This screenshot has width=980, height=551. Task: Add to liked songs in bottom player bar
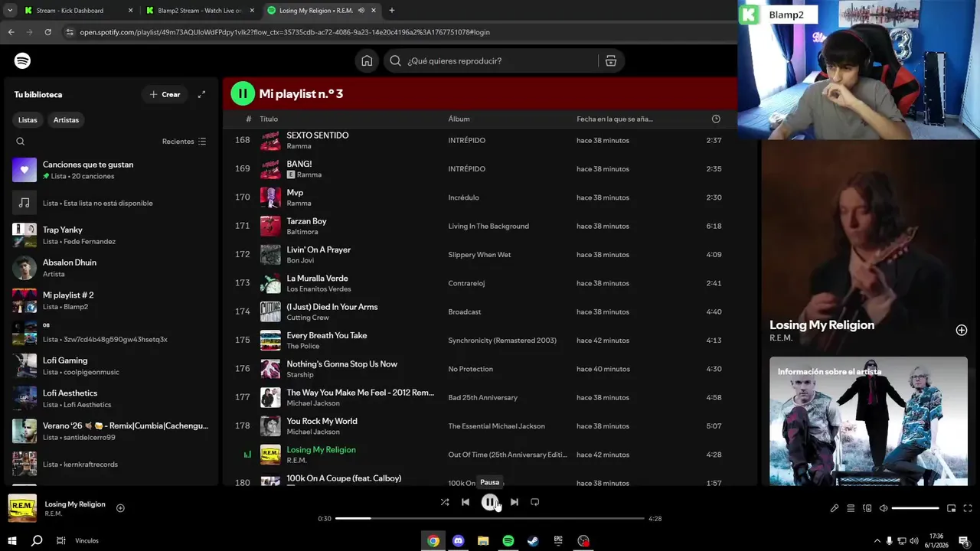tap(120, 508)
